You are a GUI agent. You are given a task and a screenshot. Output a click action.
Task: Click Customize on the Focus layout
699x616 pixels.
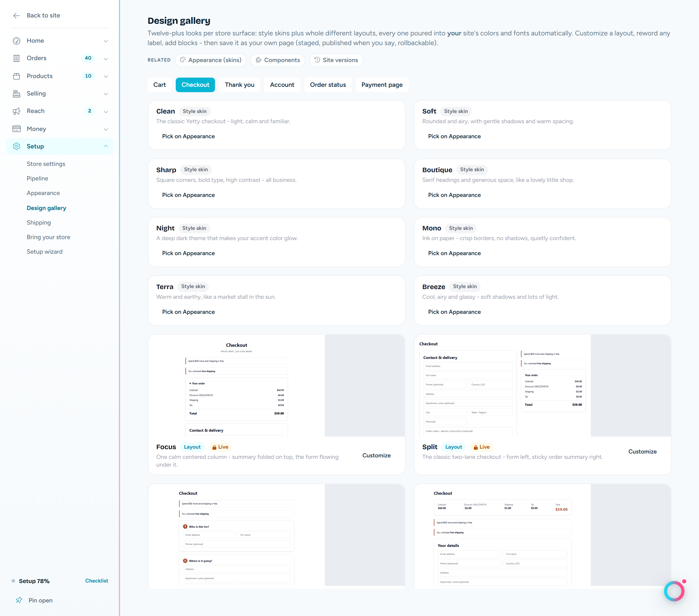coord(376,455)
